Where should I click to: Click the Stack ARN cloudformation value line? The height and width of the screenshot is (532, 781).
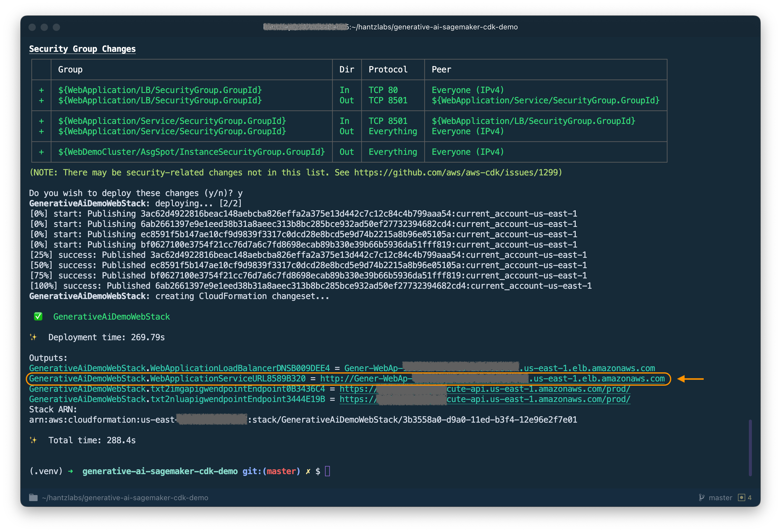[x=303, y=420]
